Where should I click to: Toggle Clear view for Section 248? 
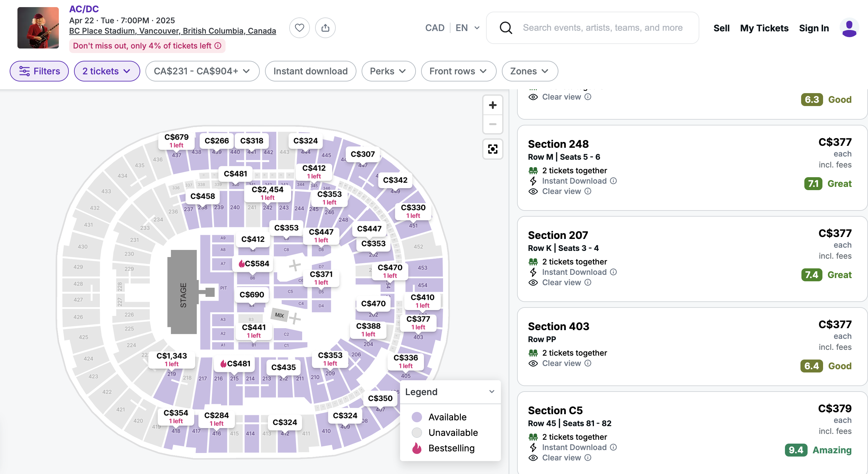(560, 191)
